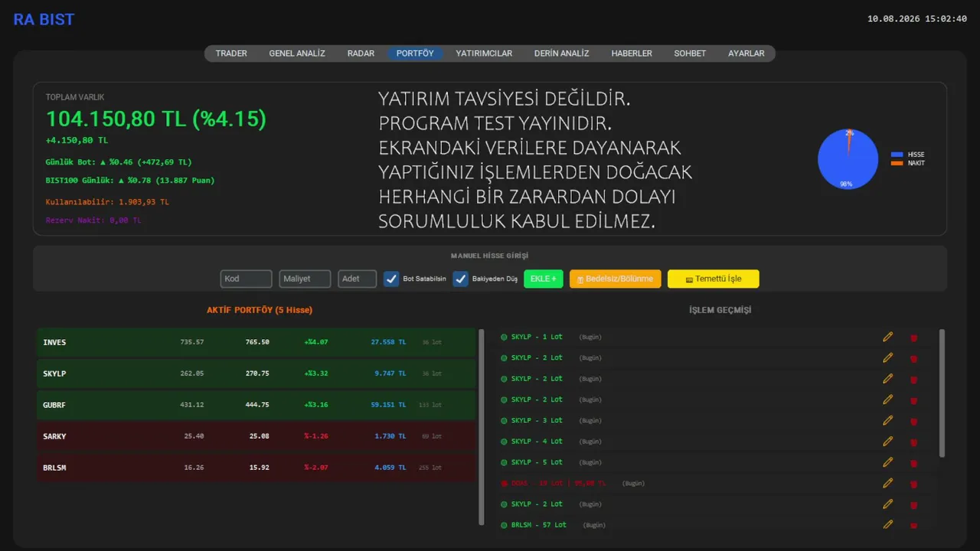
Task: Edit the red DOAS transaction entry
Action: coord(888,483)
